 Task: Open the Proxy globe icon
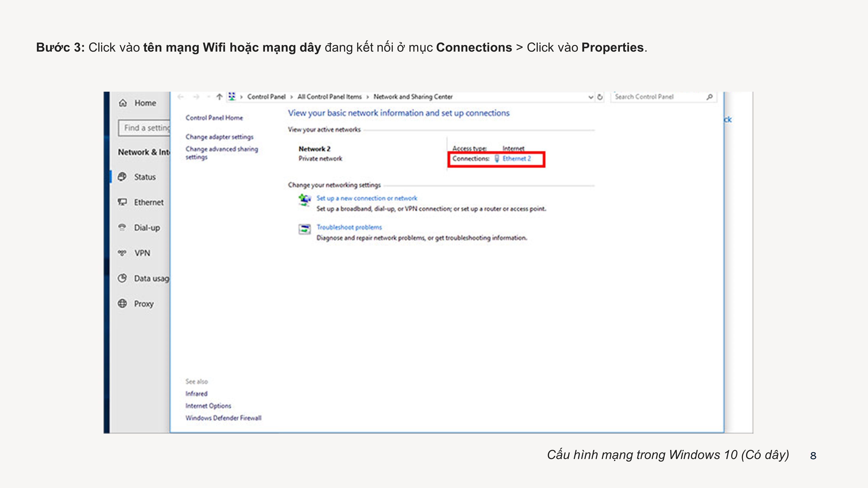click(x=122, y=303)
